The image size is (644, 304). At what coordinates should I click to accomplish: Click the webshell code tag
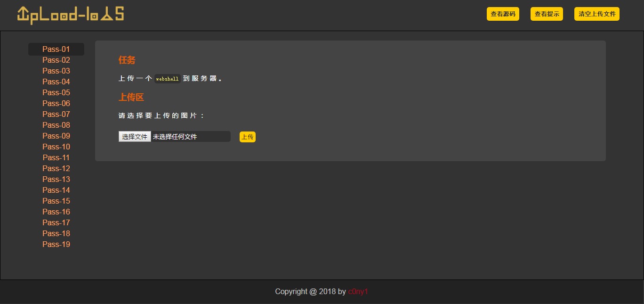[x=168, y=79]
